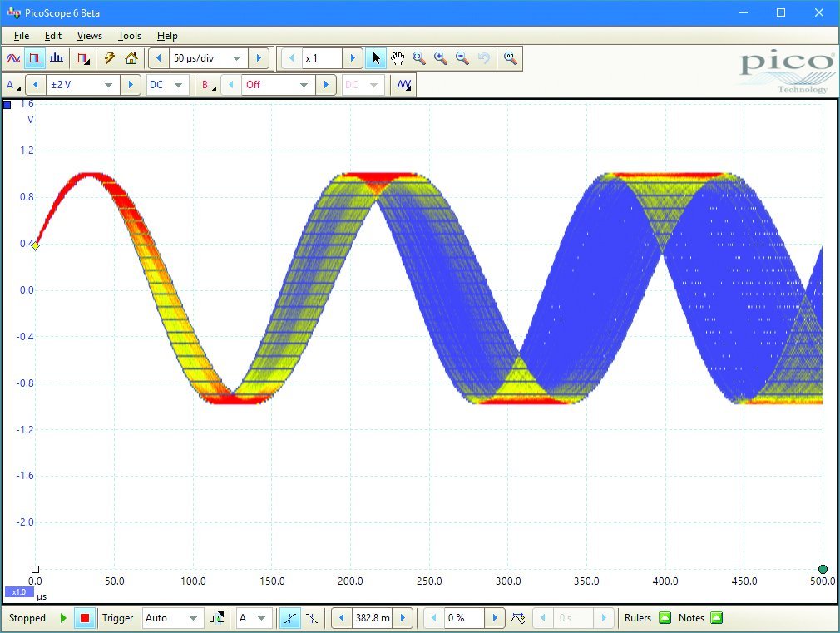The image size is (840, 633).
Task: Select the arrow pointer tool
Action: pyautogui.click(x=376, y=58)
